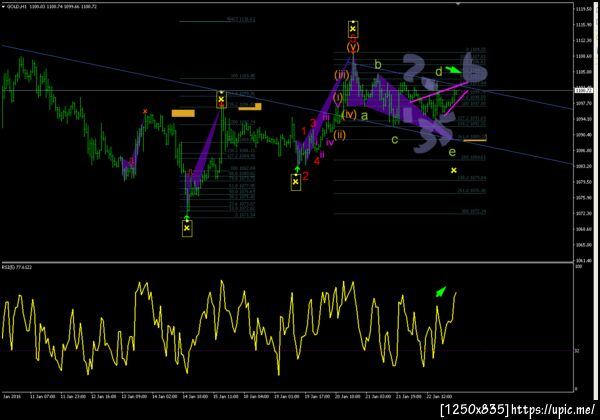Click the red wave label 2

click(305, 176)
